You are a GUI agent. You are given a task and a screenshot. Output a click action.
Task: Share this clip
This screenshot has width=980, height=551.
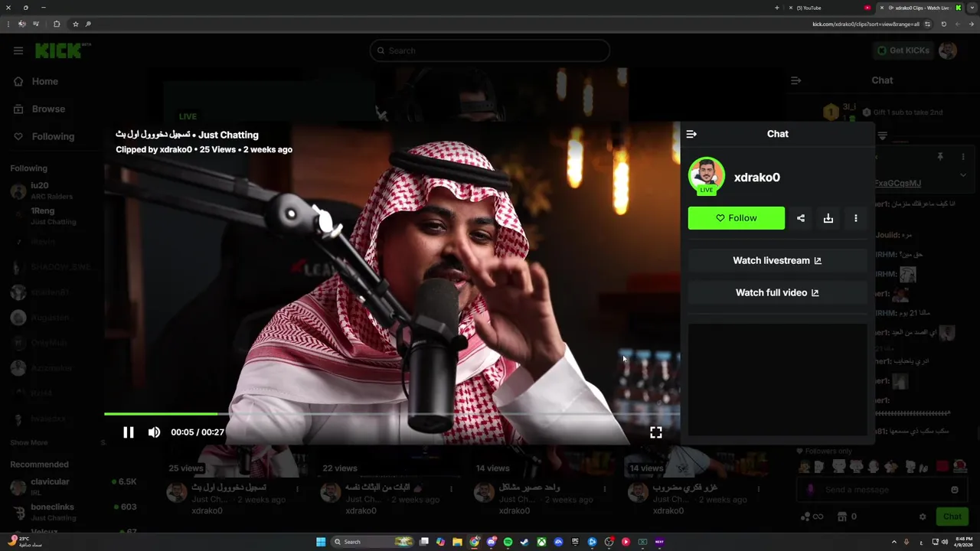[801, 218]
